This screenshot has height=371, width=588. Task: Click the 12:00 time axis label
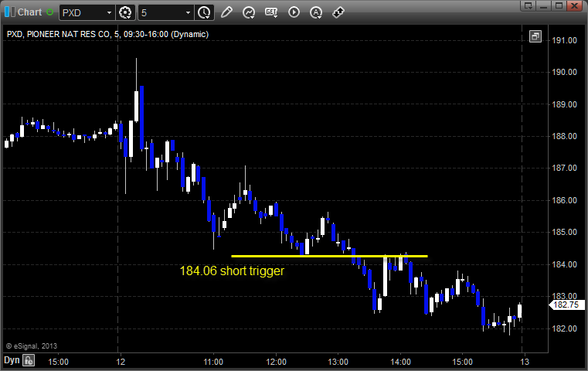tap(276, 362)
